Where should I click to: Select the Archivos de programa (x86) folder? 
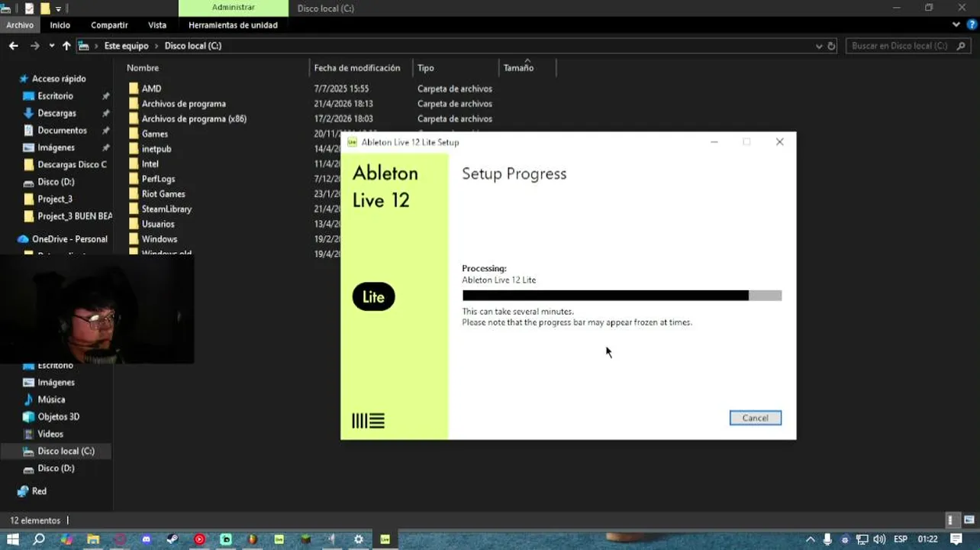194,119
